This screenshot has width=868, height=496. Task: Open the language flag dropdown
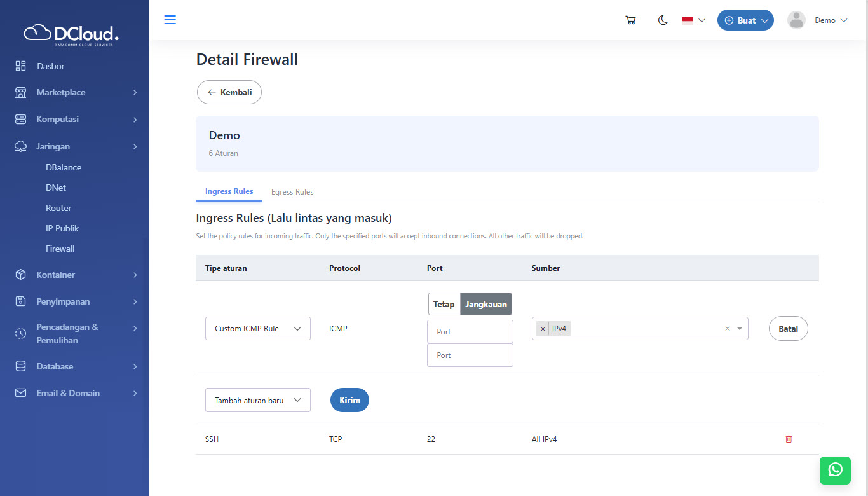tap(693, 20)
